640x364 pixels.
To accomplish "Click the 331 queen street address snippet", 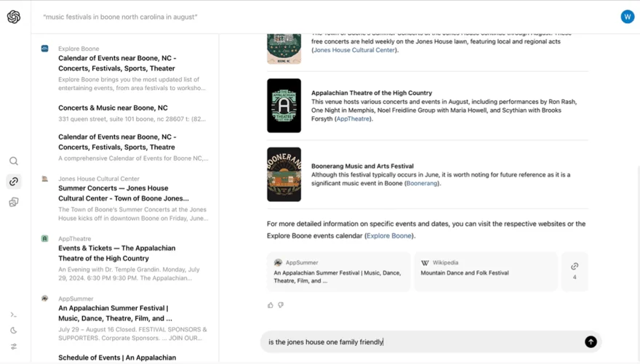I will click(132, 119).
